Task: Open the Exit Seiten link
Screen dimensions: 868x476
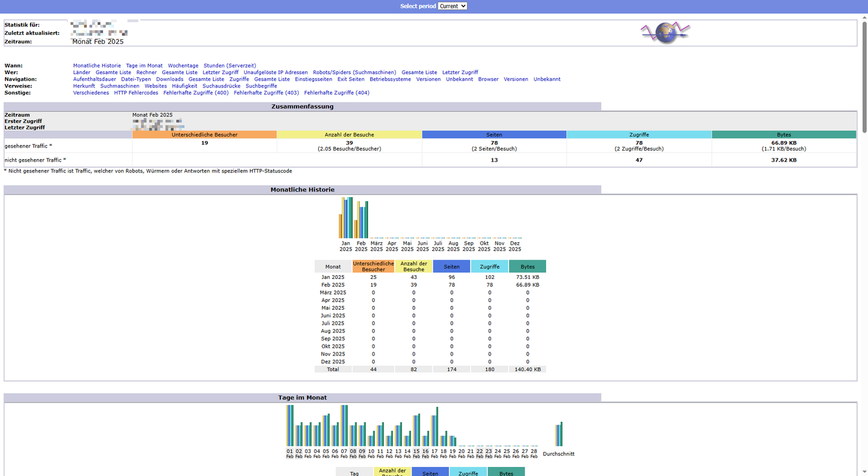Action: (351, 80)
